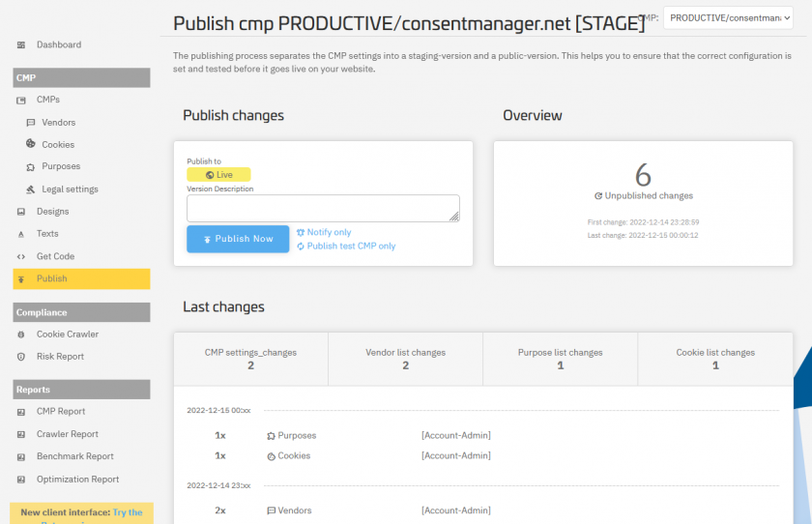Click [Account-Admin] in the Cookies row

(x=456, y=455)
